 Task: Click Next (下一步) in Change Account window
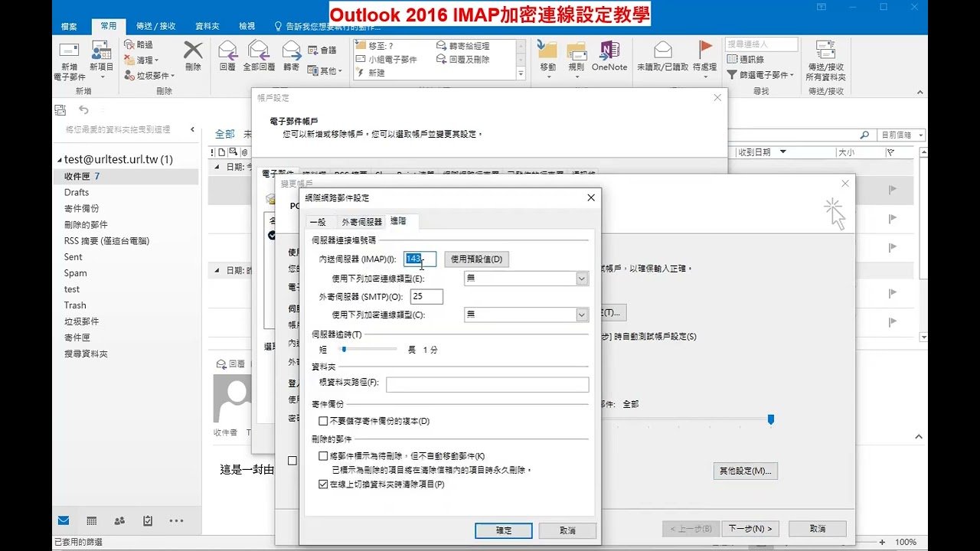tap(750, 529)
